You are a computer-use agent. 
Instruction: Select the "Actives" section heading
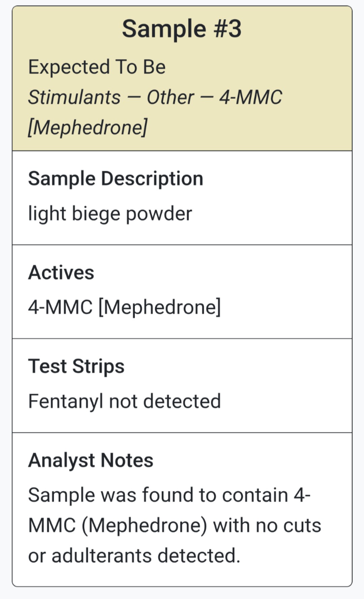point(61,272)
